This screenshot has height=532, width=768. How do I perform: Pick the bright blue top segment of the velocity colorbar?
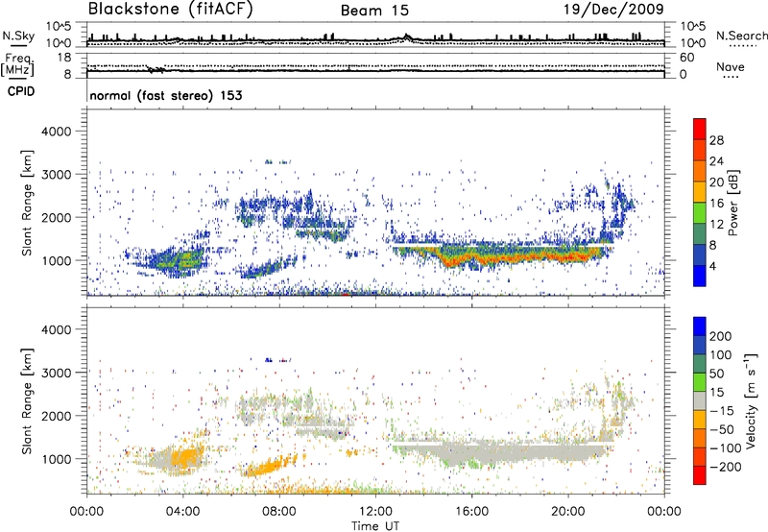[700, 326]
